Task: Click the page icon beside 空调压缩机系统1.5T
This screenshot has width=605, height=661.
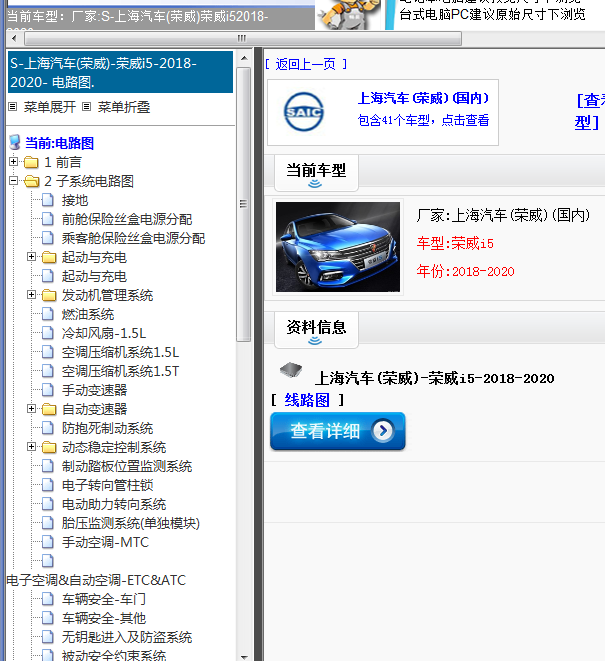Action: click(48, 371)
